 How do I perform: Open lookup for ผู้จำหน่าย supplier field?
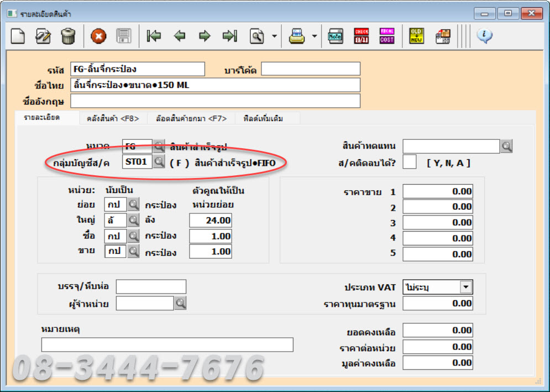(x=180, y=303)
